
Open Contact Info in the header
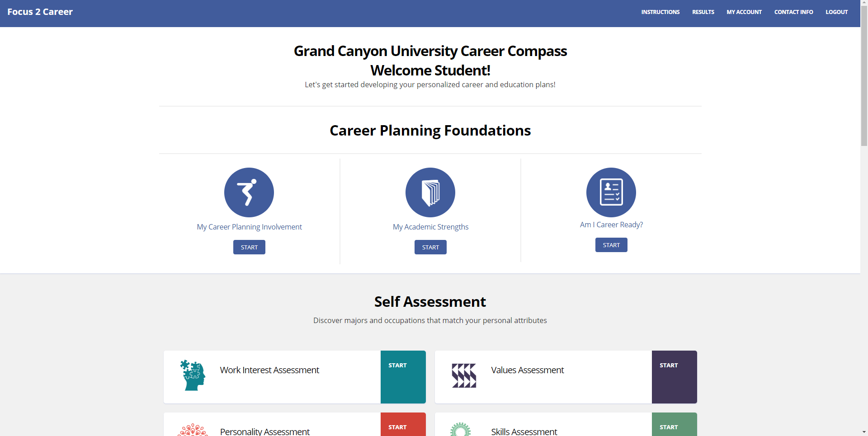pos(793,12)
